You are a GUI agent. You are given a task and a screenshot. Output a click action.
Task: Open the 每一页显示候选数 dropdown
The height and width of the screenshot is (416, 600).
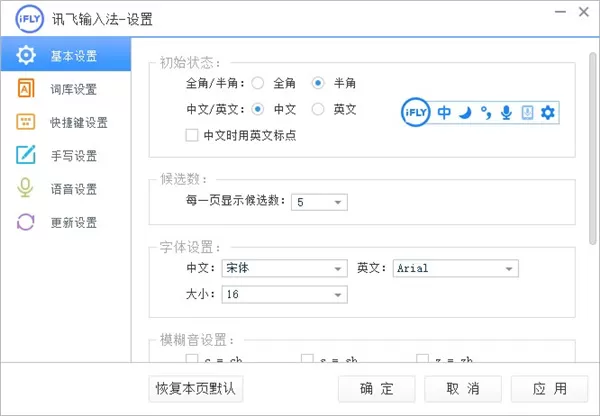320,202
